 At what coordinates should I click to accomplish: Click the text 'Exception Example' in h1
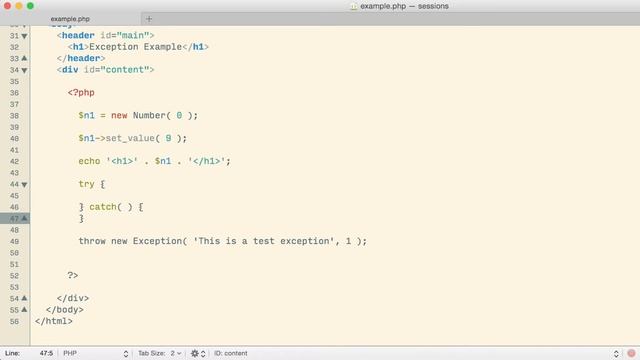(x=136, y=47)
